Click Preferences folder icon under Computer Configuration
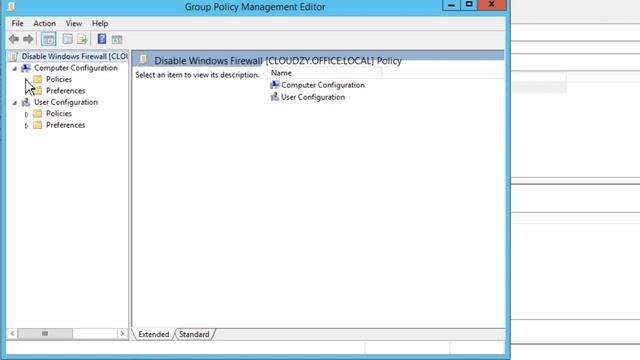This screenshot has width=640, height=360. click(x=38, y=91)
